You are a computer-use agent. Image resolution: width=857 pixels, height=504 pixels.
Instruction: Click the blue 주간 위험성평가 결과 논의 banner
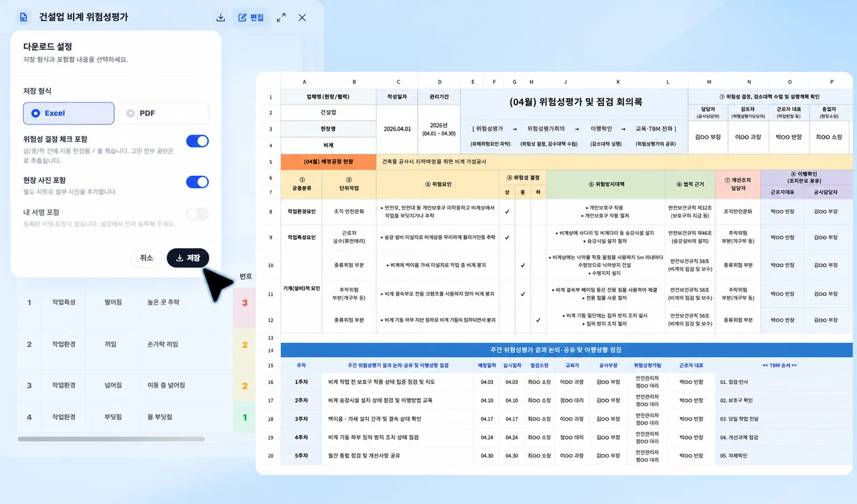point(567,350)
